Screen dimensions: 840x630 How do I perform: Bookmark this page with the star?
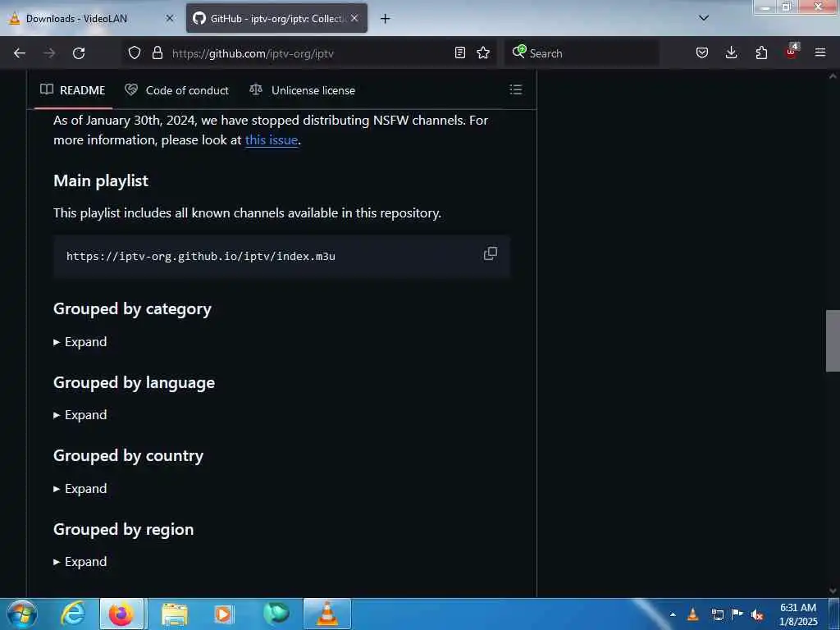[483, 52]
